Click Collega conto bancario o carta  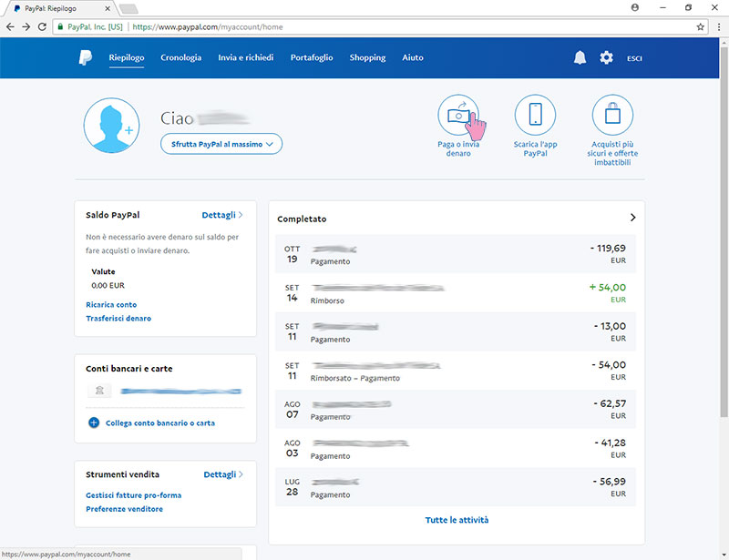coord(160,423)
